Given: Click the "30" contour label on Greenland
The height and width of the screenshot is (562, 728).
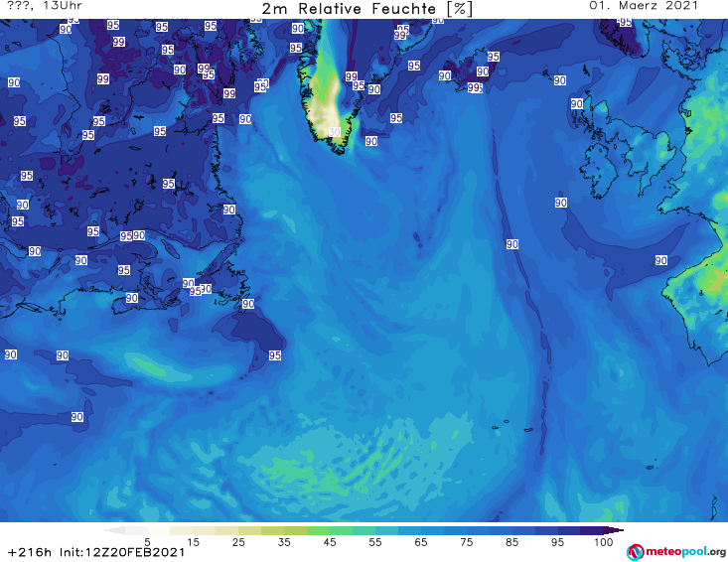Looking at the screenshot, I should point(335,132).
